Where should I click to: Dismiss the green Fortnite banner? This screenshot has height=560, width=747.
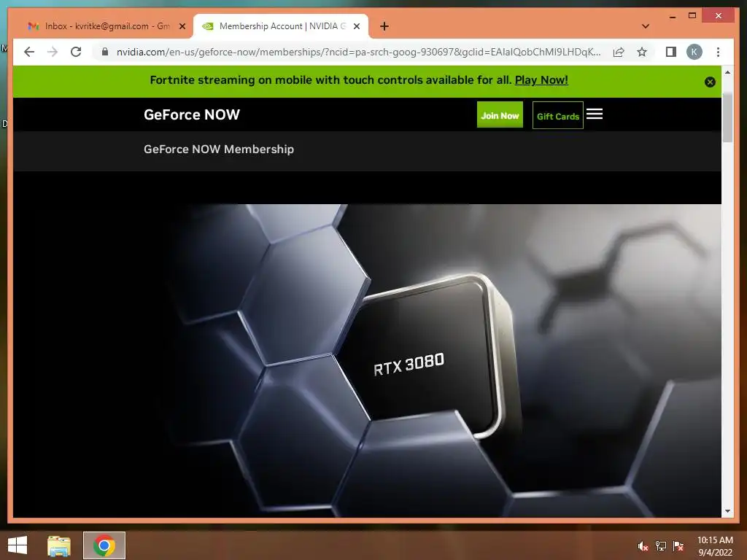pyautogui.click(x=710, y=82)
